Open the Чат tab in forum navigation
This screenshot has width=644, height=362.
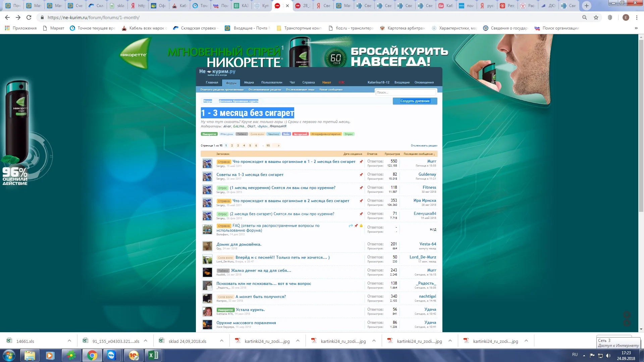click(292, 82)
